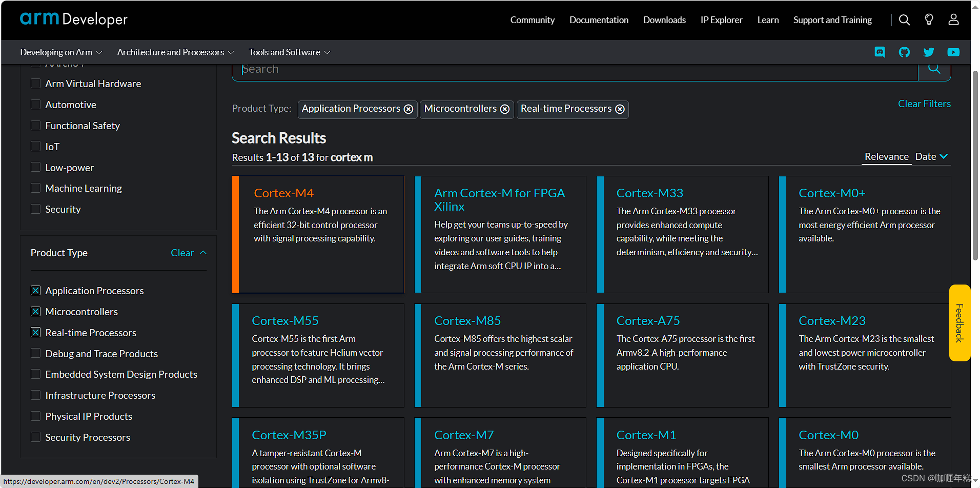Check Security Processors checkbox
The image size is (980, 488).
35,437
